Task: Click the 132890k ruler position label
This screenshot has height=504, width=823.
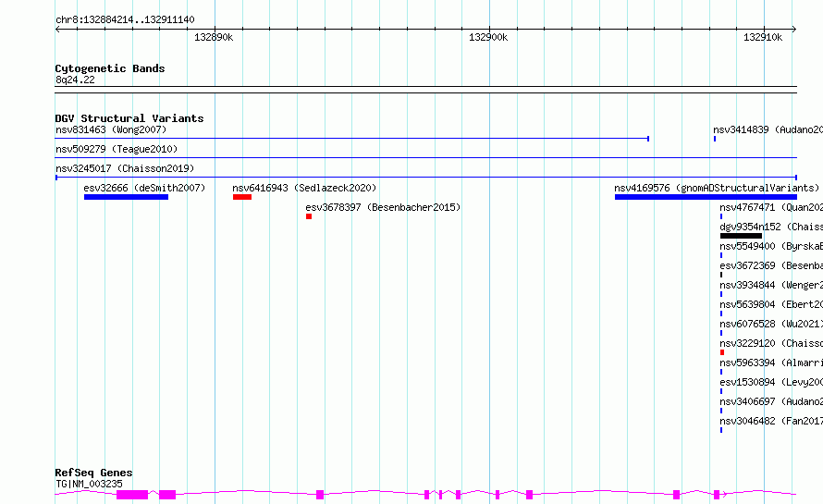Action: click(x=214, y=37)
